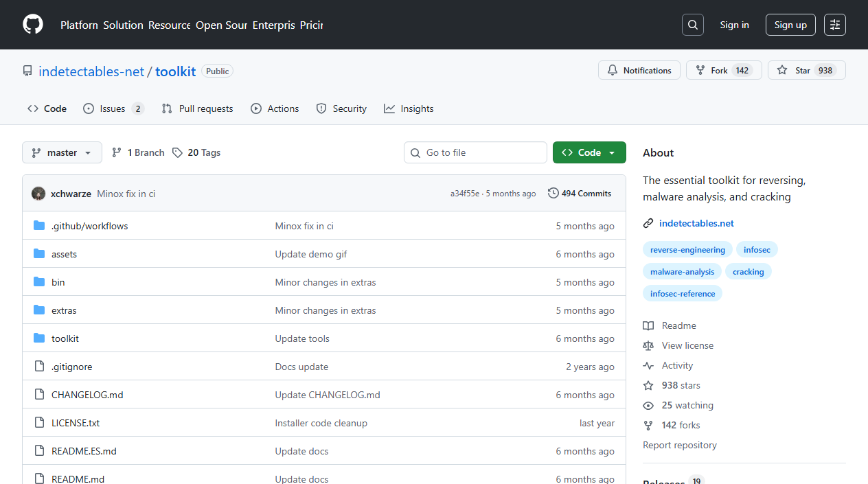This screenshot has height=484, width=868.
Task: Open the Resource header menu
Action: 170,25
